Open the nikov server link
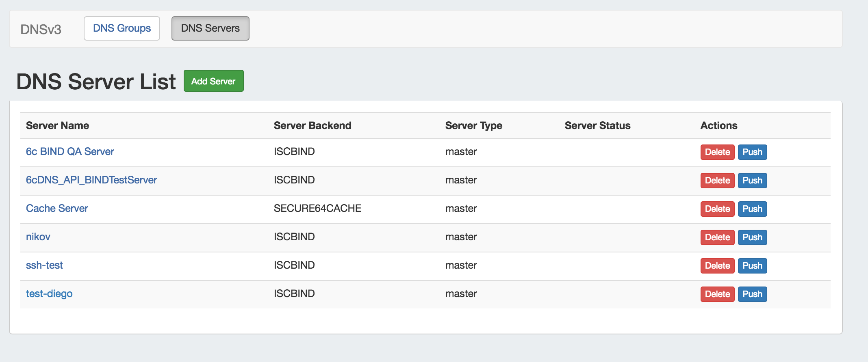 click(x=38, y=237)
